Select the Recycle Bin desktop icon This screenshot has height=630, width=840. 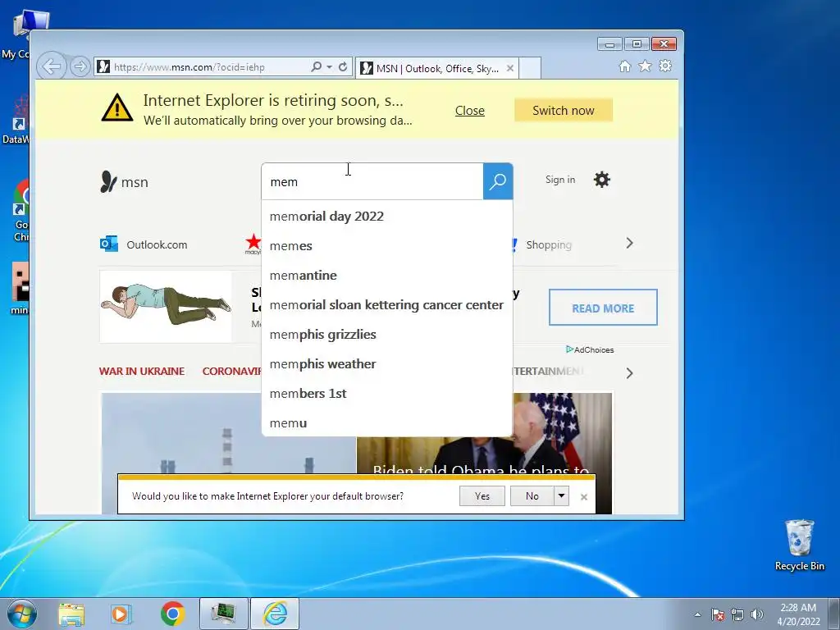coord(799,546)
